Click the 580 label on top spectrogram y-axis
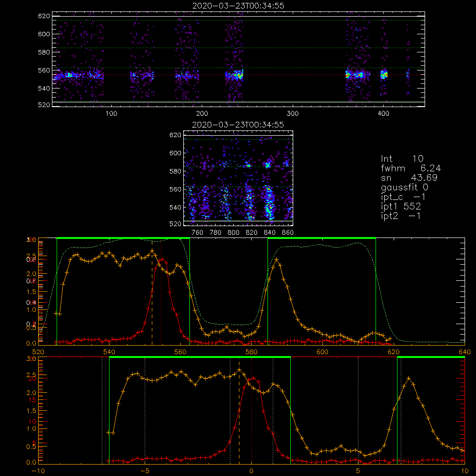The width and height of the screenshot is (476, 476). [44, 52]
